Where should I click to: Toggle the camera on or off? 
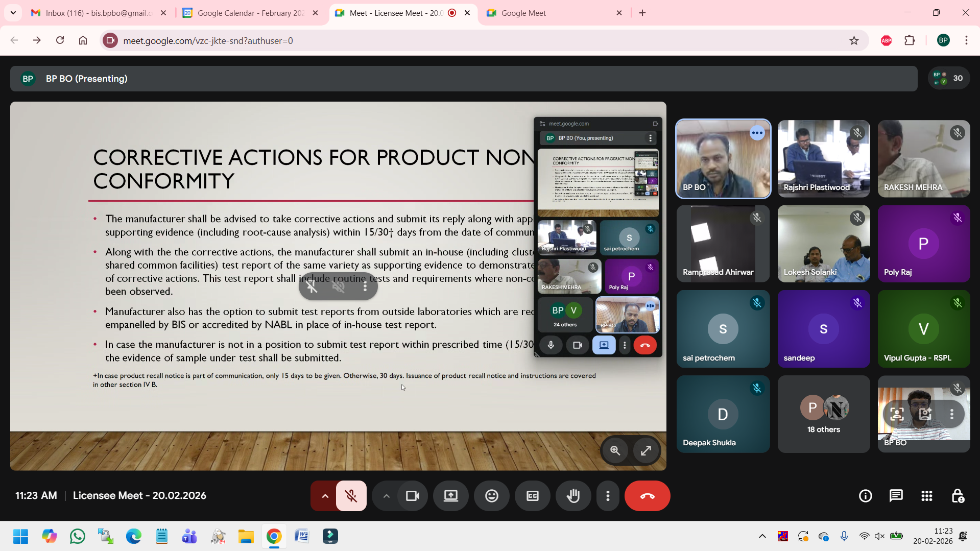[412, 496]
